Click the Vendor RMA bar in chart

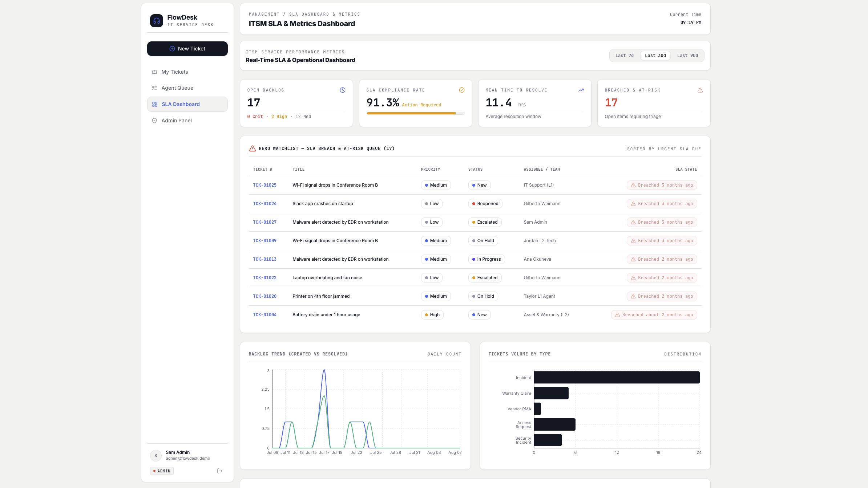pyautogui.click(x=537, y=409)
